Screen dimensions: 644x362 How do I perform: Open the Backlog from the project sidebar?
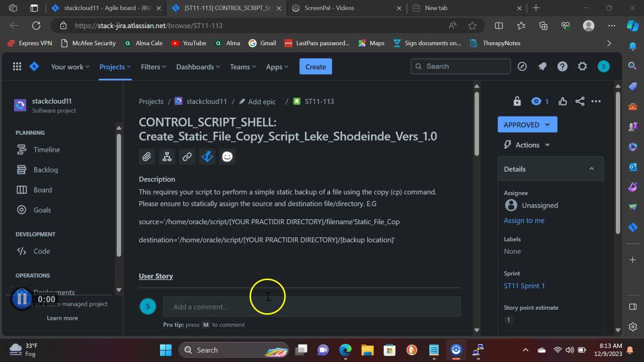tap(45, 169)
